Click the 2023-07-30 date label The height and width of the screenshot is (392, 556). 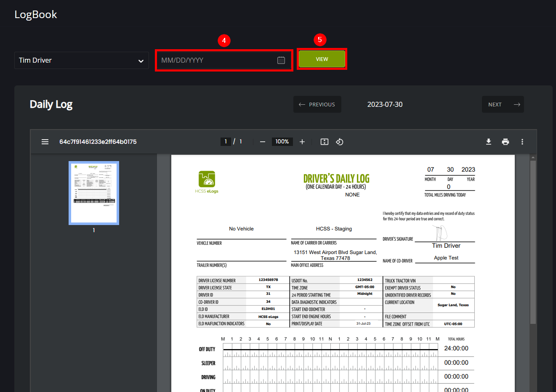click(385, 104)
